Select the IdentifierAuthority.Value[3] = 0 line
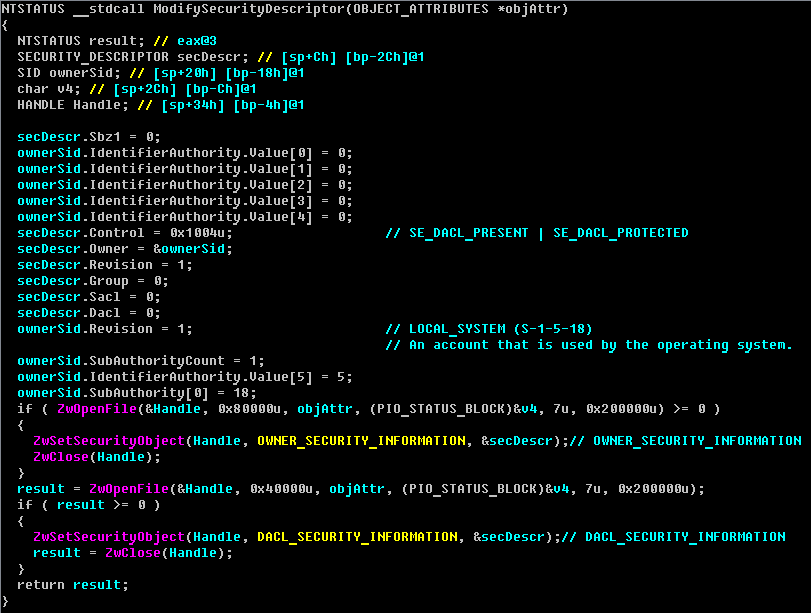811x613 pixels. 185,201
